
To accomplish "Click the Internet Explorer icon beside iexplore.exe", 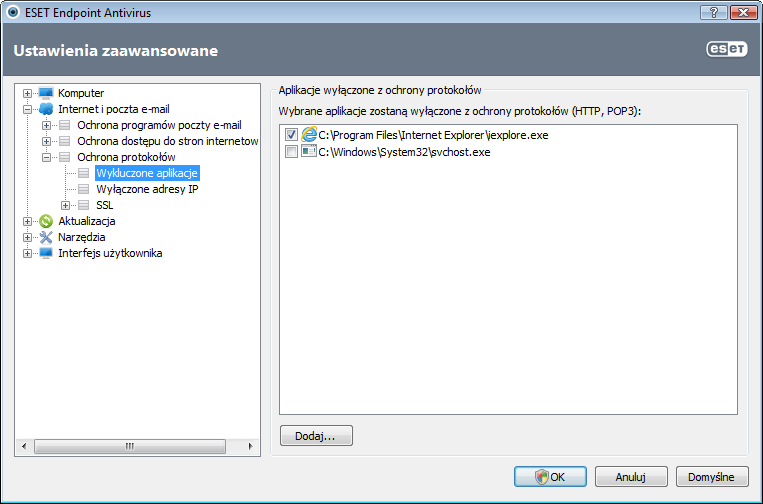I will (x=309, y=134).
